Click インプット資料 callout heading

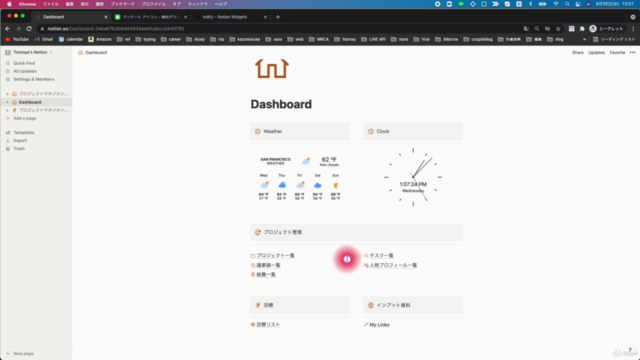pos(413,305)
